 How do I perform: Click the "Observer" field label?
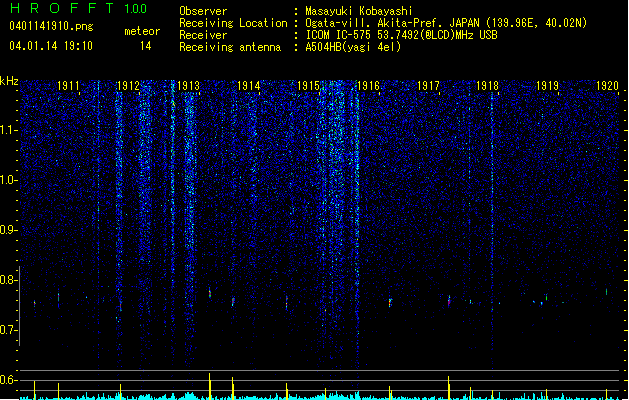pyautogui.click(x=203, y=11)
